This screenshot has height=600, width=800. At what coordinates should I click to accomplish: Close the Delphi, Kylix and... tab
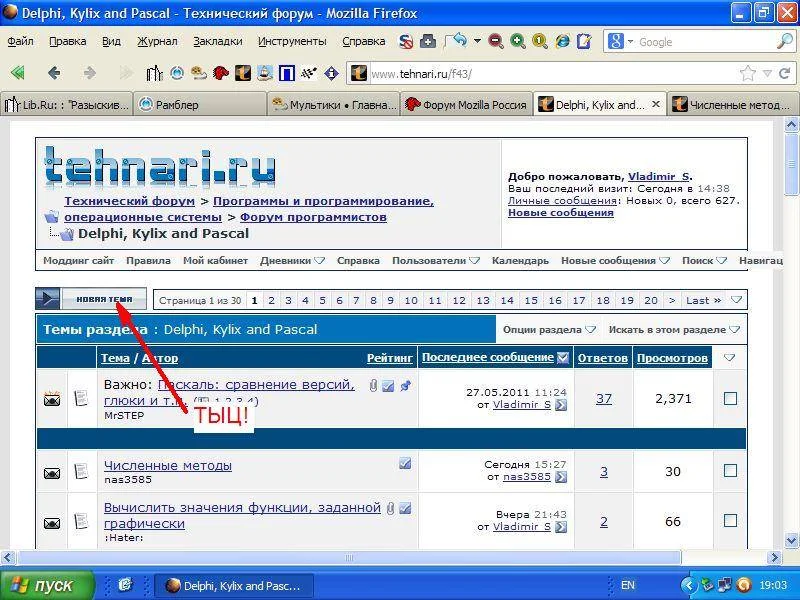coord(656,104)
